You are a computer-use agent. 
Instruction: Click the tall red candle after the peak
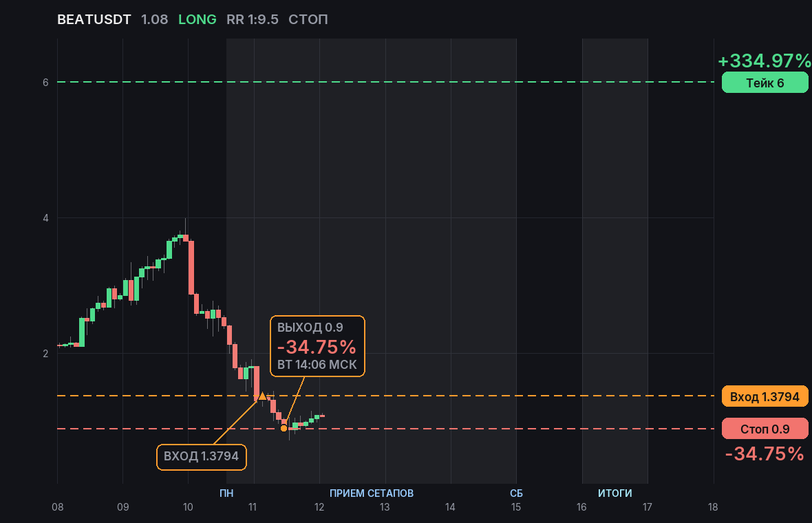pos(191,267)
